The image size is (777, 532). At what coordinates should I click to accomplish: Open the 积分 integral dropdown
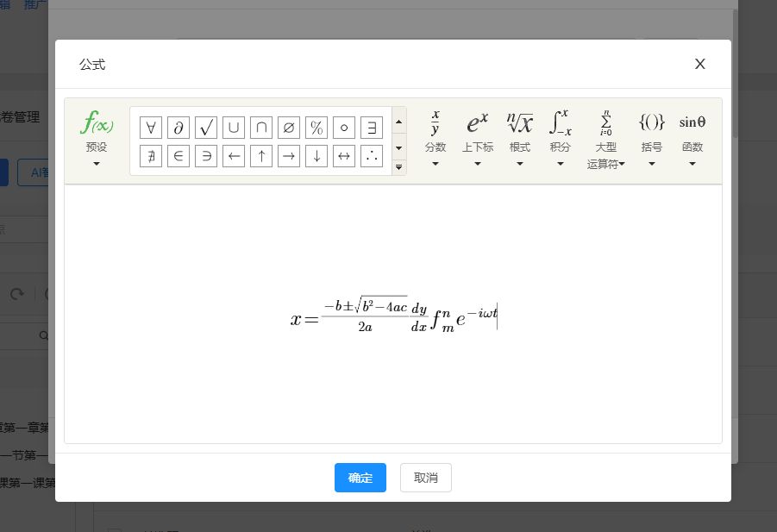(561, 139)
